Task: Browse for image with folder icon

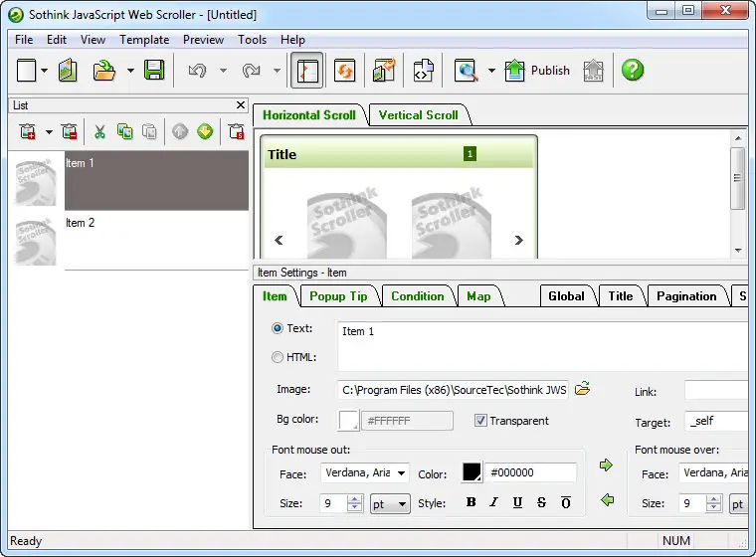Action: point(583,388)
